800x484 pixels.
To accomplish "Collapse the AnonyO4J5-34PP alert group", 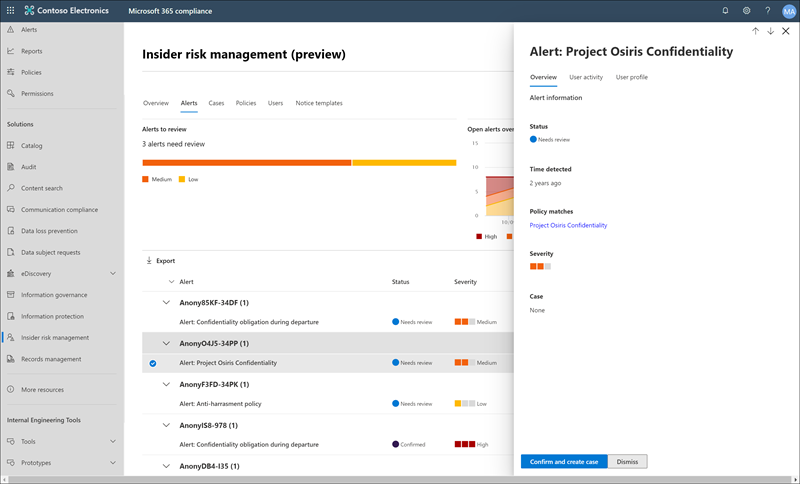I will tap(166, 343).
